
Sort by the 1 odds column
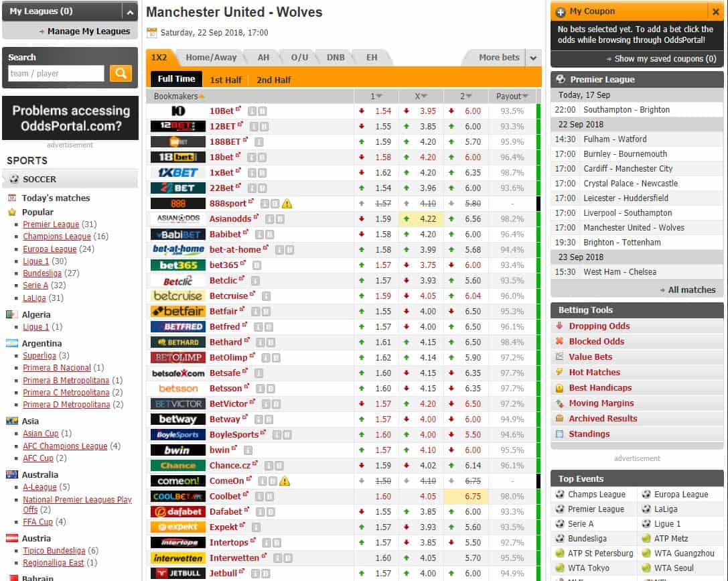pos(376,96)
